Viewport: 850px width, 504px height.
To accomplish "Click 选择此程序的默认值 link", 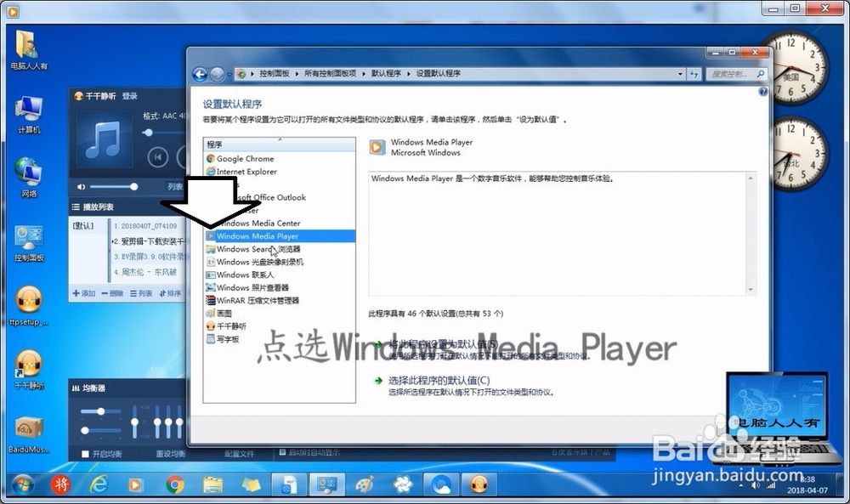I will tap(439, 381).
